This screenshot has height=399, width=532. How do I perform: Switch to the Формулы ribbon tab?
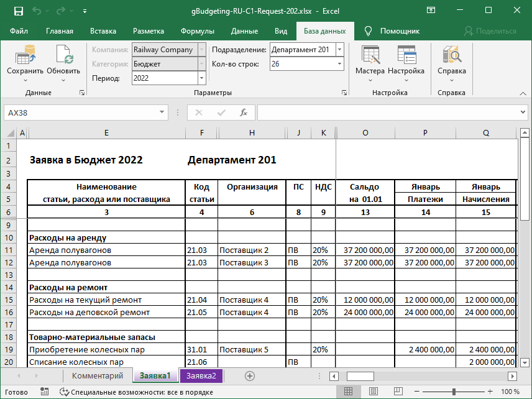tap(198, 31)
